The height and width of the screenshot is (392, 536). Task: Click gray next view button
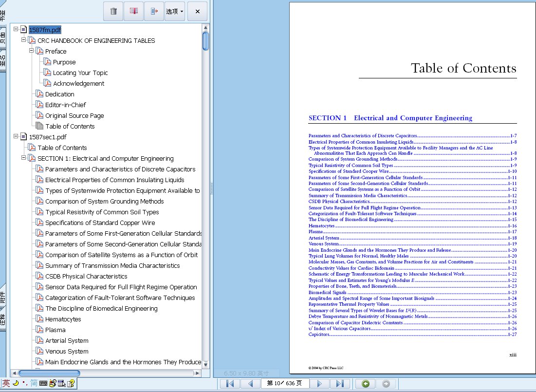[386, 383]
